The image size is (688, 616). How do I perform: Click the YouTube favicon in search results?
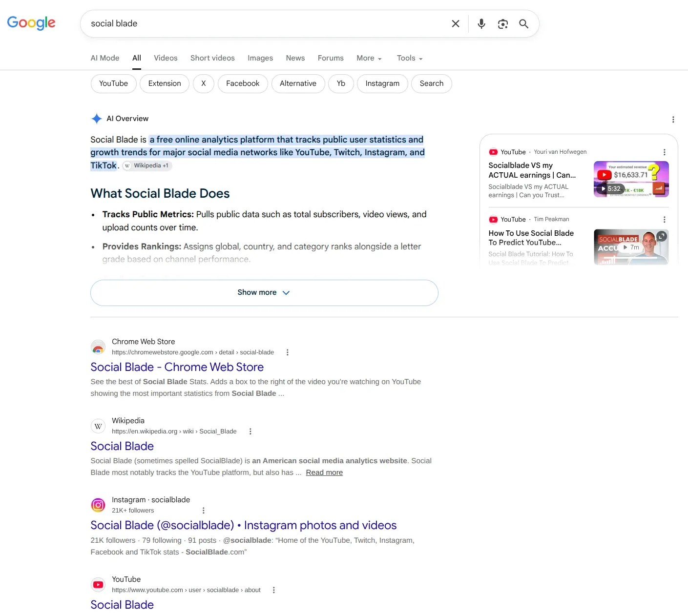pyautogui.click(x=98, y=585)
